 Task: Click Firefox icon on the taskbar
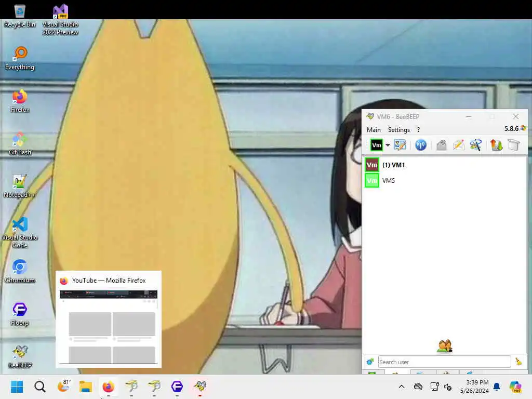pyautogui.click(x=108, y=387)
